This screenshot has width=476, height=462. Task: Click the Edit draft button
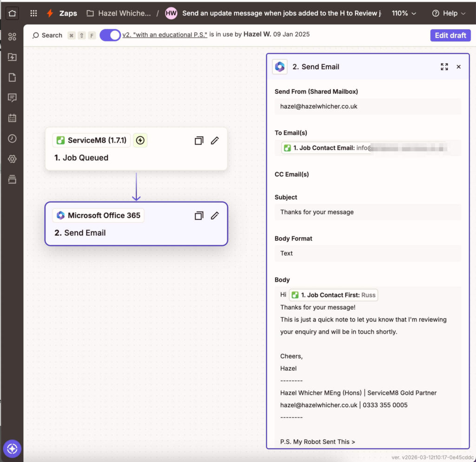pos(450,35)
